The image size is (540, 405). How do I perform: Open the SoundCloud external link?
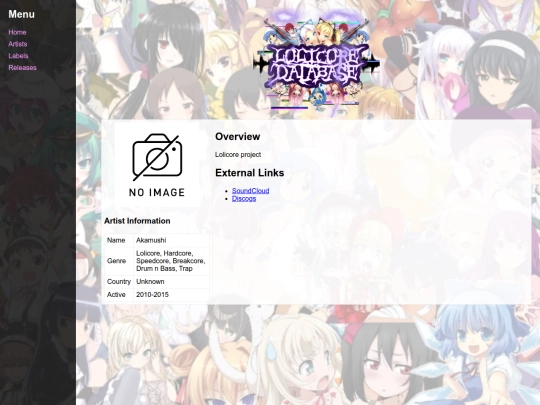(x=250, y=190)
